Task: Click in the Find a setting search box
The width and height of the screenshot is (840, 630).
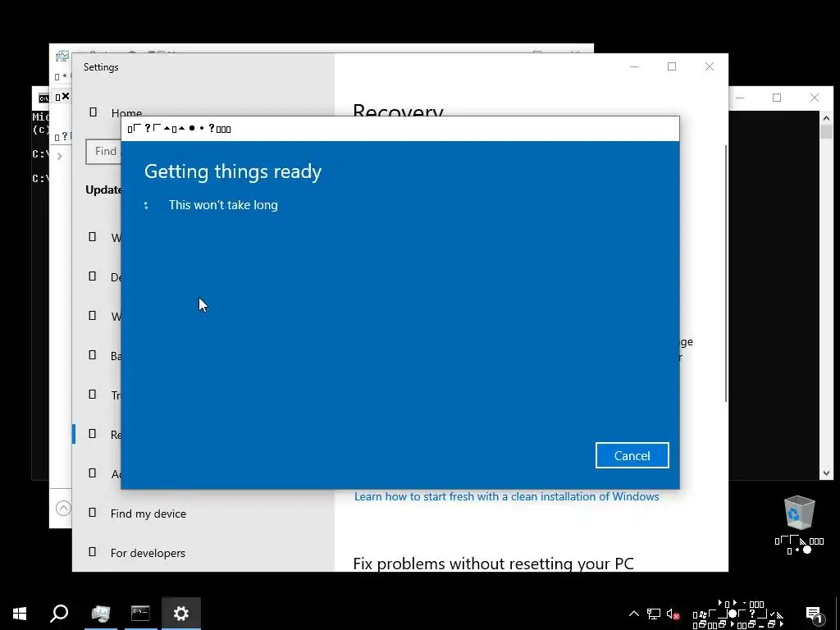Action: (104, 152)
